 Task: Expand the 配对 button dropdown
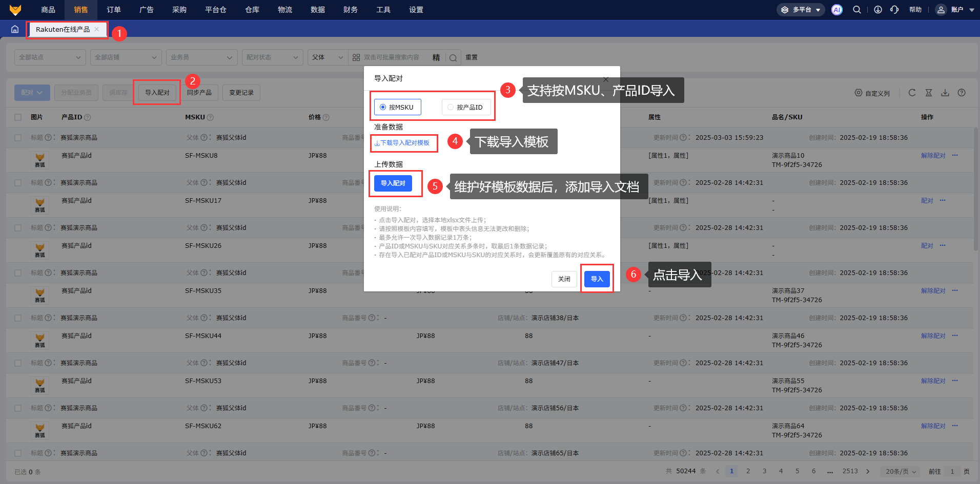[32, 93]
